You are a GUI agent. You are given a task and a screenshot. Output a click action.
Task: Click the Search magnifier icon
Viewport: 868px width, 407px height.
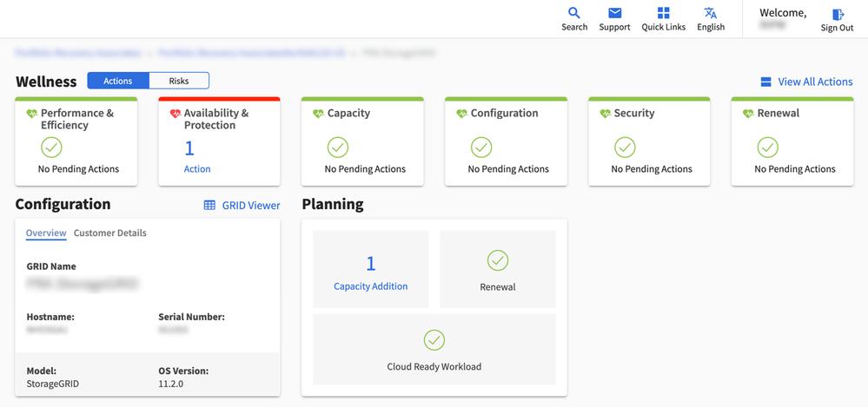pyautogui.click(x=573, y=13)
